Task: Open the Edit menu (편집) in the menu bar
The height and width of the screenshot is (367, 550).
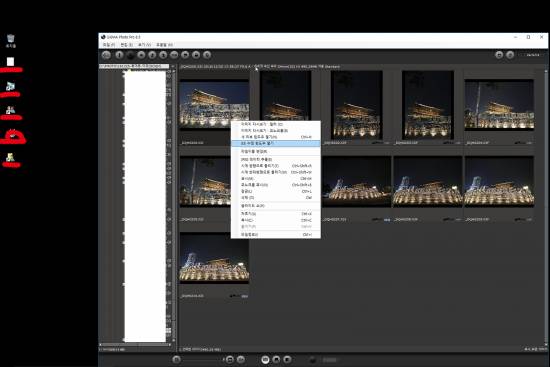Action: (126, 45)
